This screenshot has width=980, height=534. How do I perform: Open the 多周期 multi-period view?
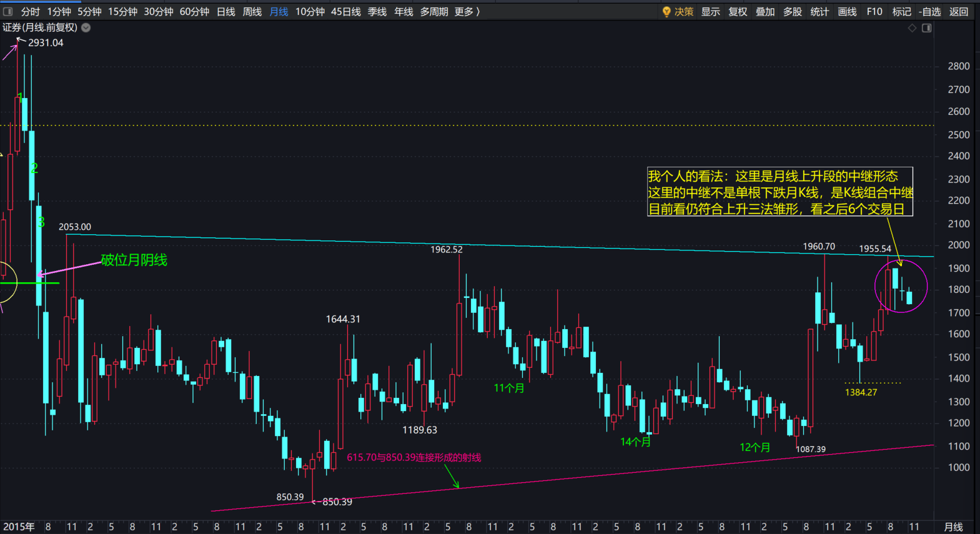coord(434,11)
